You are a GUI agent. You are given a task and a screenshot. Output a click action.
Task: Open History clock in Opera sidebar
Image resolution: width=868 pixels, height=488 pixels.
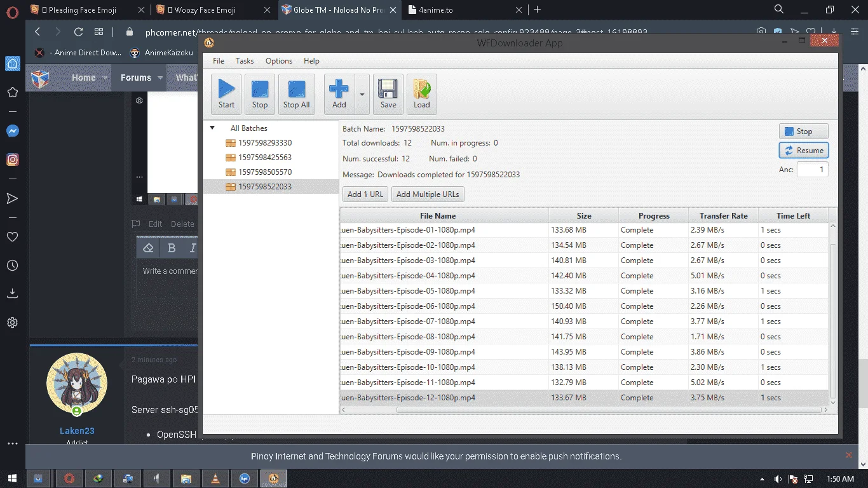tap(12, 266)
